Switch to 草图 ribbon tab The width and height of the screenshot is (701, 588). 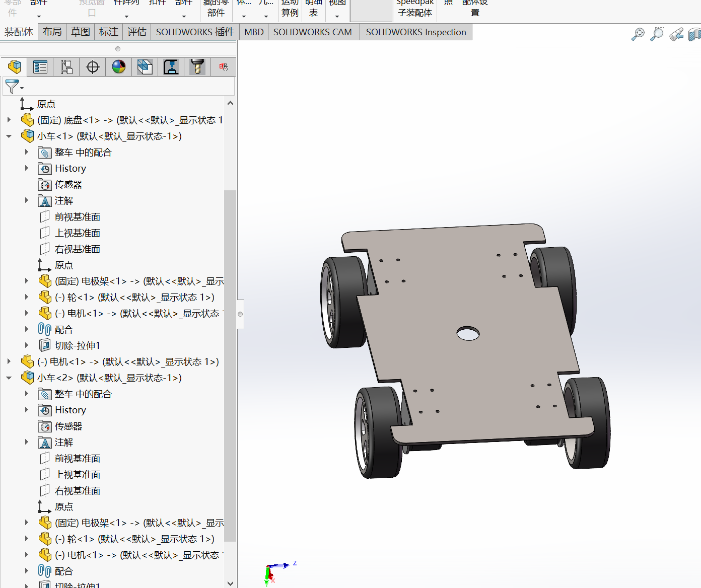coord(80,32)
